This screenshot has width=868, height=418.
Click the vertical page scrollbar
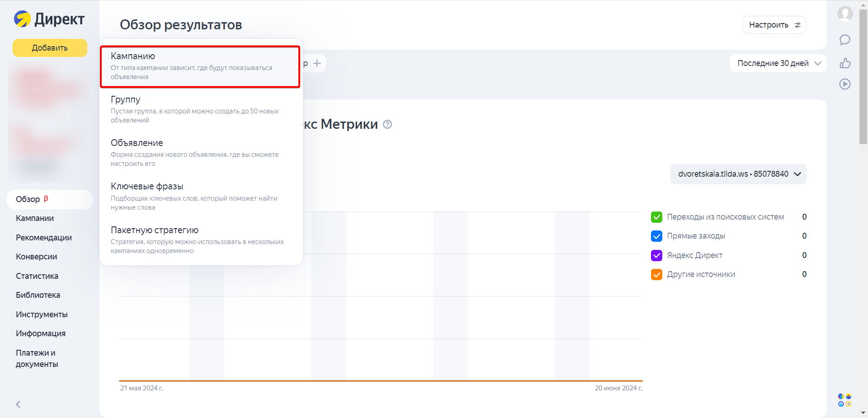point(863,77)
